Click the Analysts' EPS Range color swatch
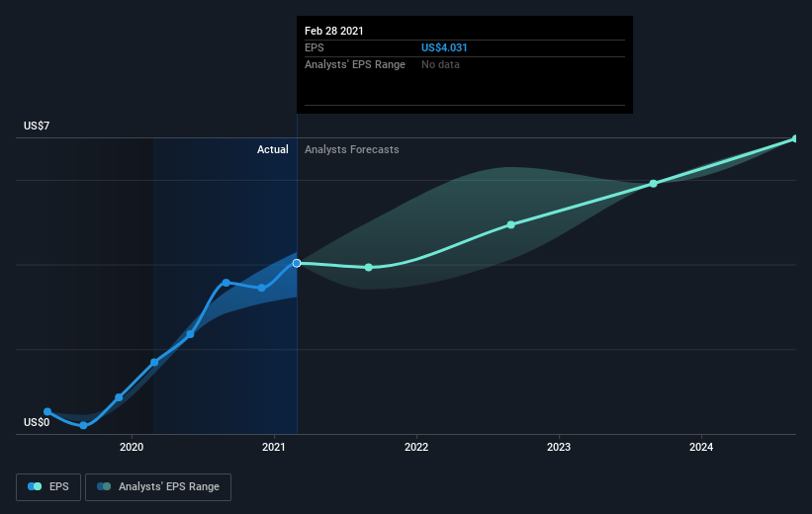Viewport: 812px width, 514px height. pos(104,486)
